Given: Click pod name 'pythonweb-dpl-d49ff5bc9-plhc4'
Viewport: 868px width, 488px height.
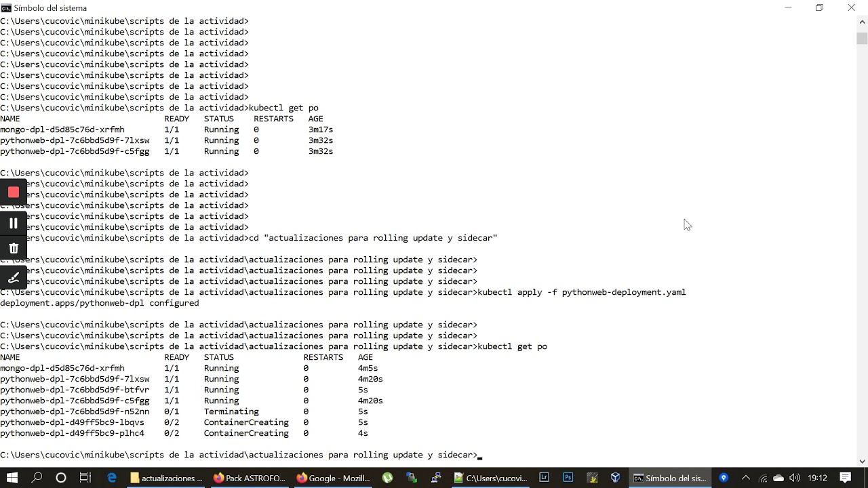Looking at the screenshot, I should [x=72, y=433].
